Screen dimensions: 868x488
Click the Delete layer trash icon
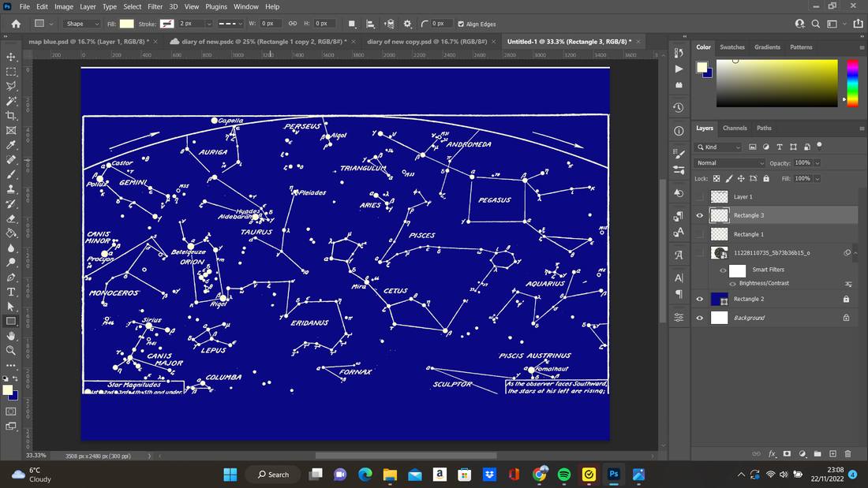847,453
